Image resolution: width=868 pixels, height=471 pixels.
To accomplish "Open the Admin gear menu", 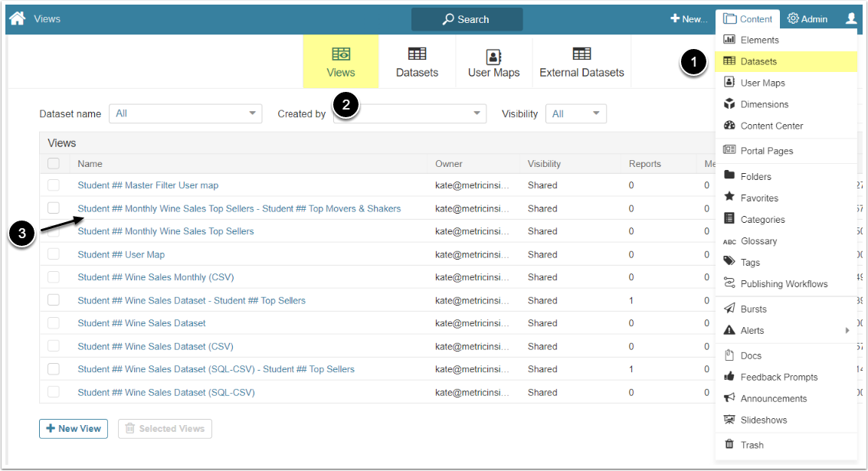I will (807, 19).
